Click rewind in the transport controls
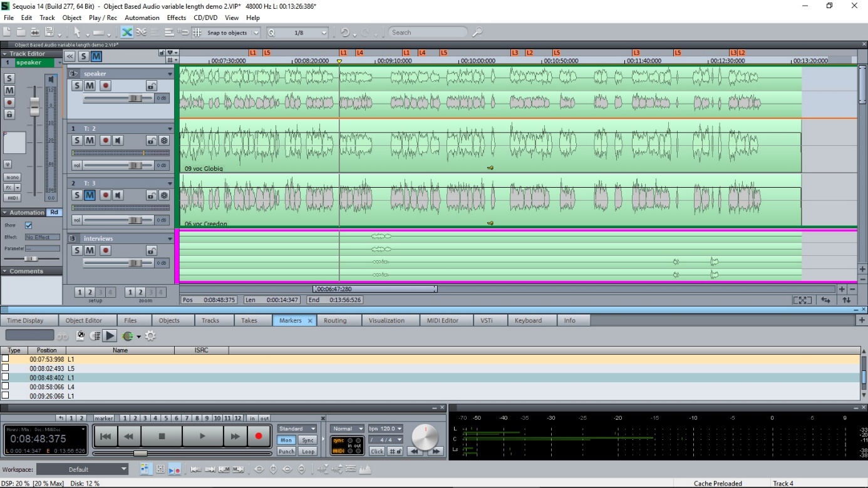Image resolution: width=868 pixels, height=488 pixels. point(129,436)
